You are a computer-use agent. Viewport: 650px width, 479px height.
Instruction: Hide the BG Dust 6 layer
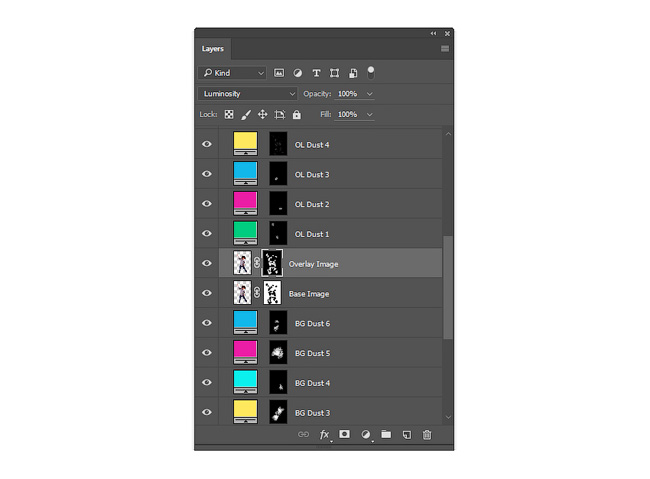tap(207, 323)
